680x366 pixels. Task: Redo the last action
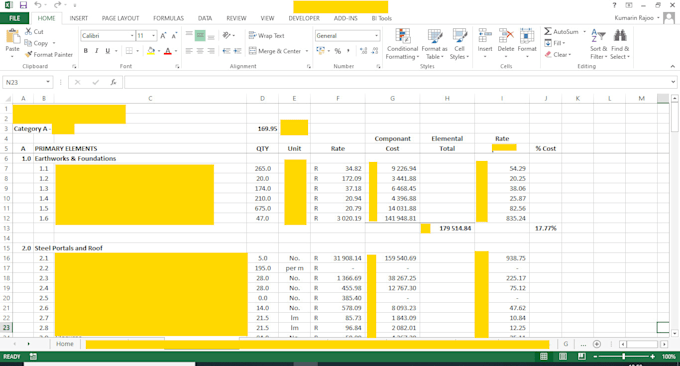pos(57,5)
